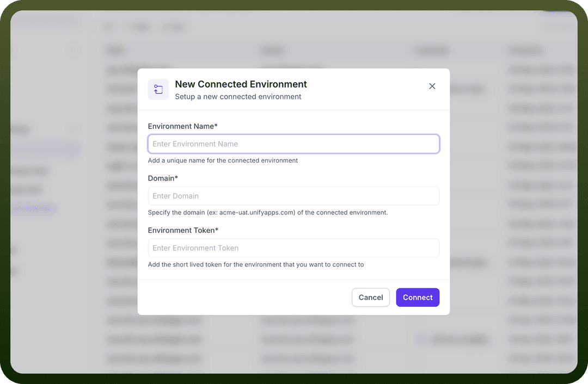This screenshot has height=384, width=588.
Task: Click the New Connected Environment title
Action: tap(241, 84)
